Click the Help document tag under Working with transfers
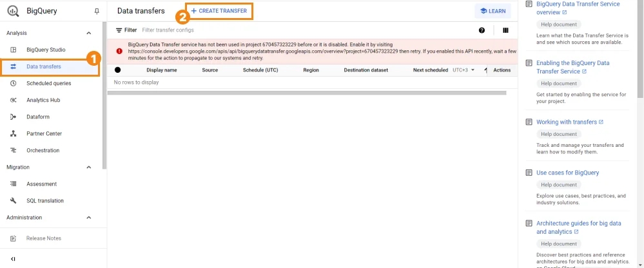The height and width of the screenshot is (268, 644). click(x=559, y=134)
